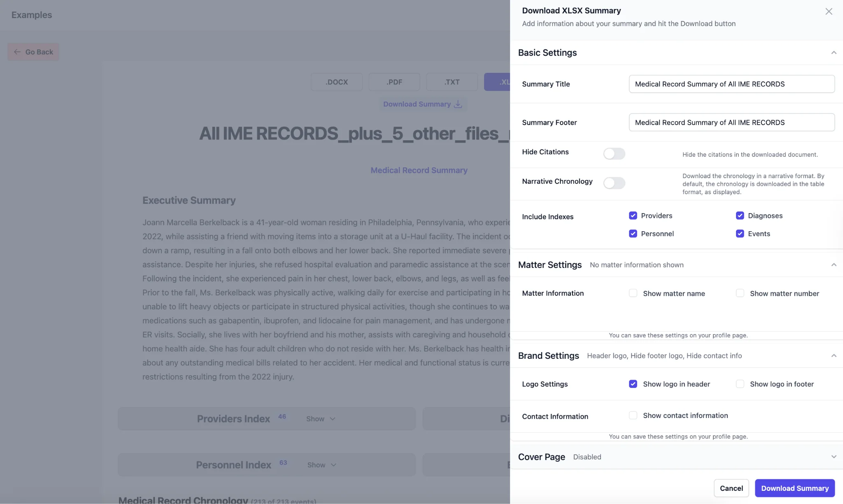Viewport: 843px width, 504px height.
Task: Click the download icon beside Download Summary link
Action: [x=458, y=104]
